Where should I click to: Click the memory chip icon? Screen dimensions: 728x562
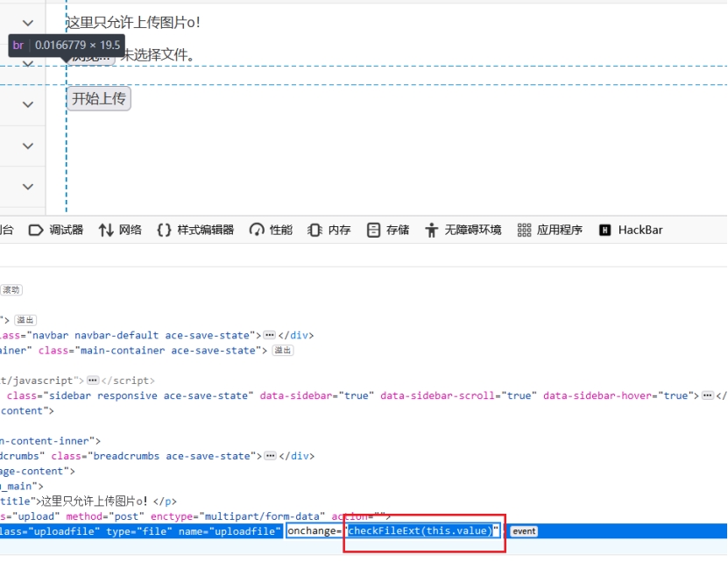click(315, 230)
